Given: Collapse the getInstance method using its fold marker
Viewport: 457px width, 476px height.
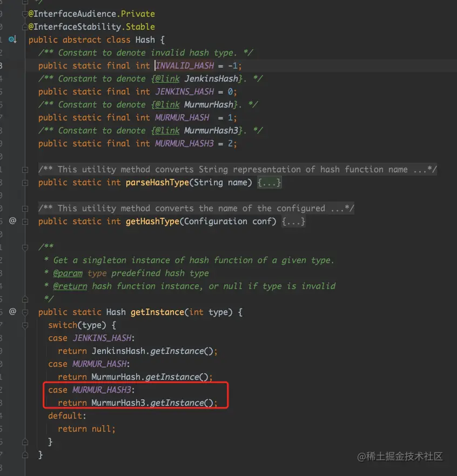Looking at the screenshot, I should coord(25,312).
